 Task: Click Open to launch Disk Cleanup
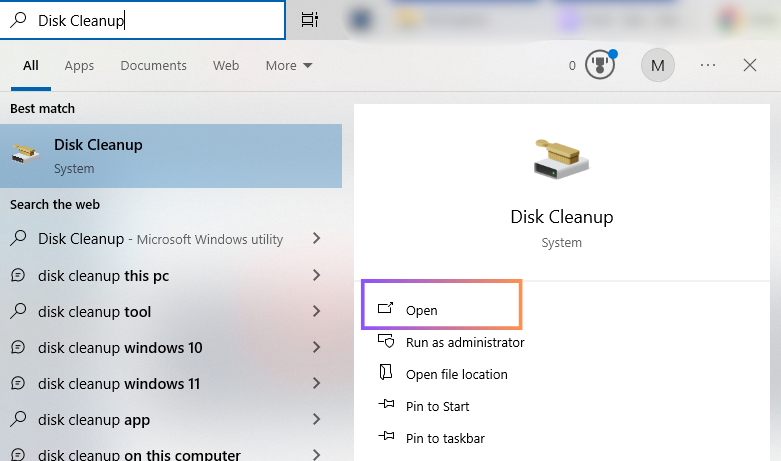click(421, 311)
